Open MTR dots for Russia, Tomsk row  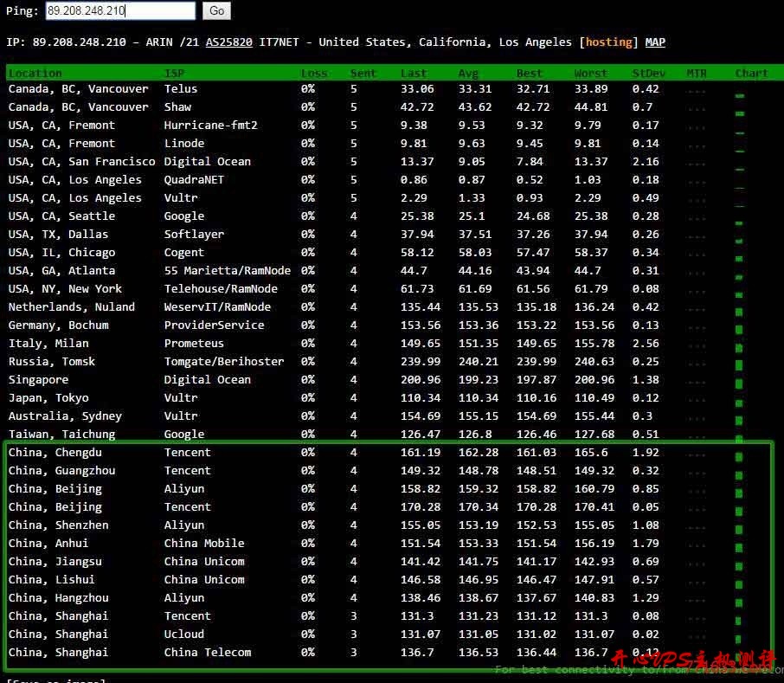[x=697, y=362]
